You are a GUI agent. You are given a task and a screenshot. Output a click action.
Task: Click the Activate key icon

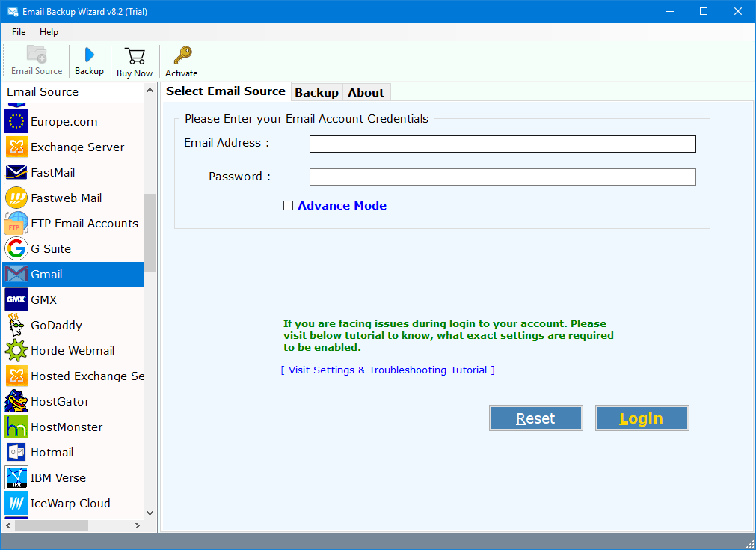pyautogui.click(x=182, y=55)
